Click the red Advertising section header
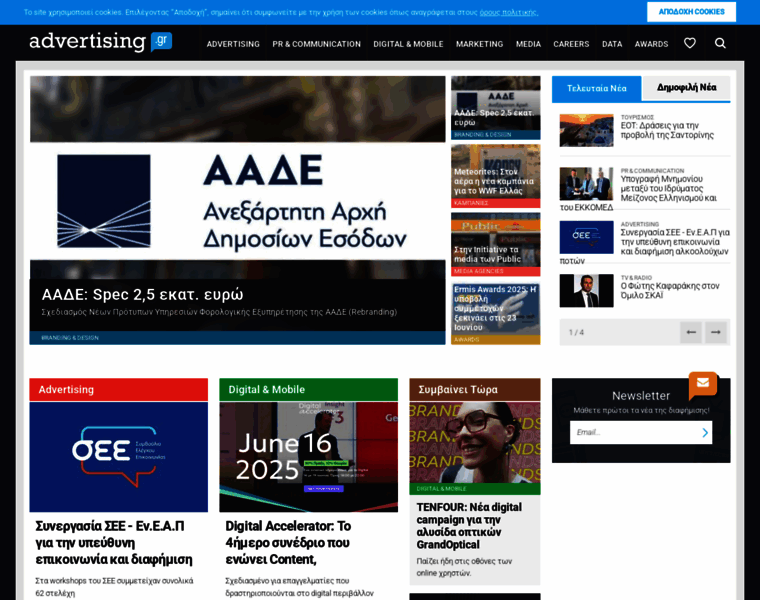The height and width of the screenshot is (600, 760). click(x=119, y=390)
